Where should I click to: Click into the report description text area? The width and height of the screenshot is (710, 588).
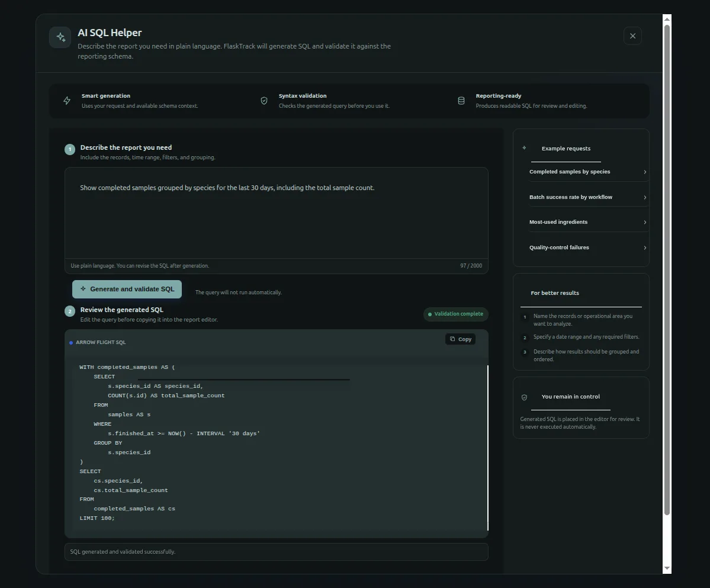276,213
